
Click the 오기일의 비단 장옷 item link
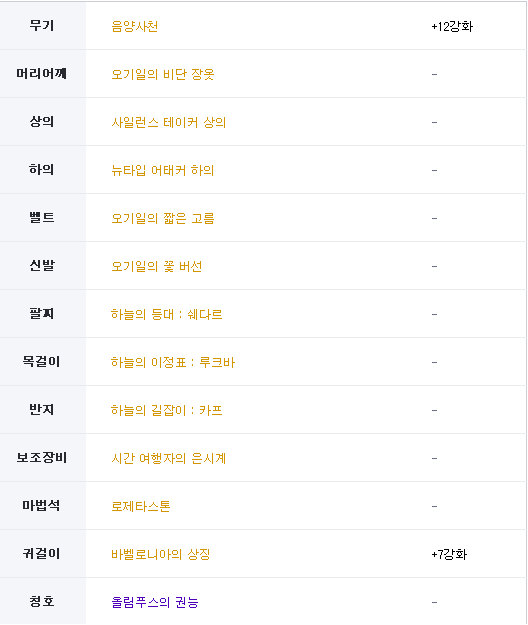coord(163,74)
